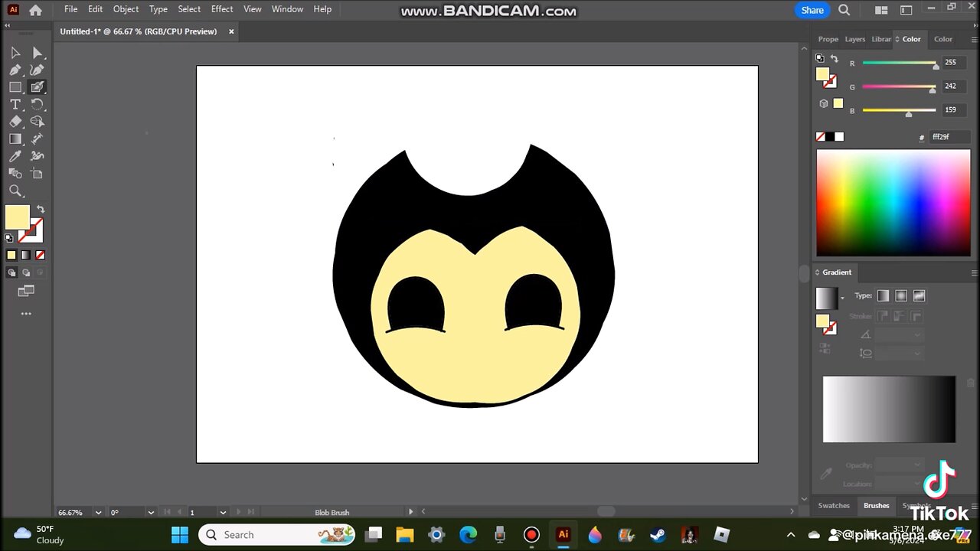The image size is (980, 551).
Task: Open the Effect menu
Action: pos(222,9)
